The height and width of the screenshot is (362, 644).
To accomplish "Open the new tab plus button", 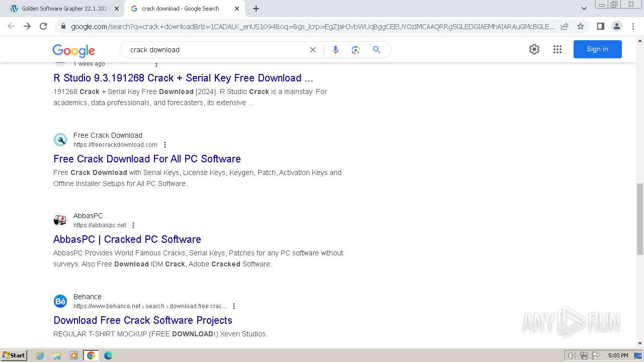I will coord(256,9).
